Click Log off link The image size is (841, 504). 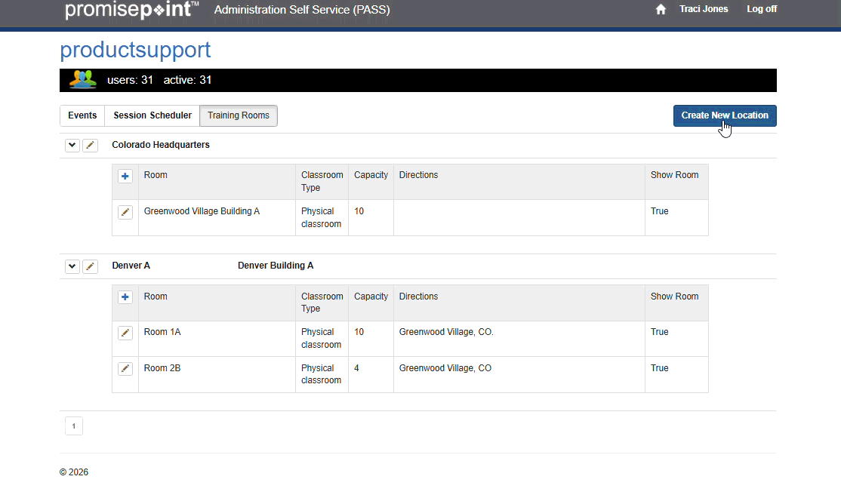[762, 9]
